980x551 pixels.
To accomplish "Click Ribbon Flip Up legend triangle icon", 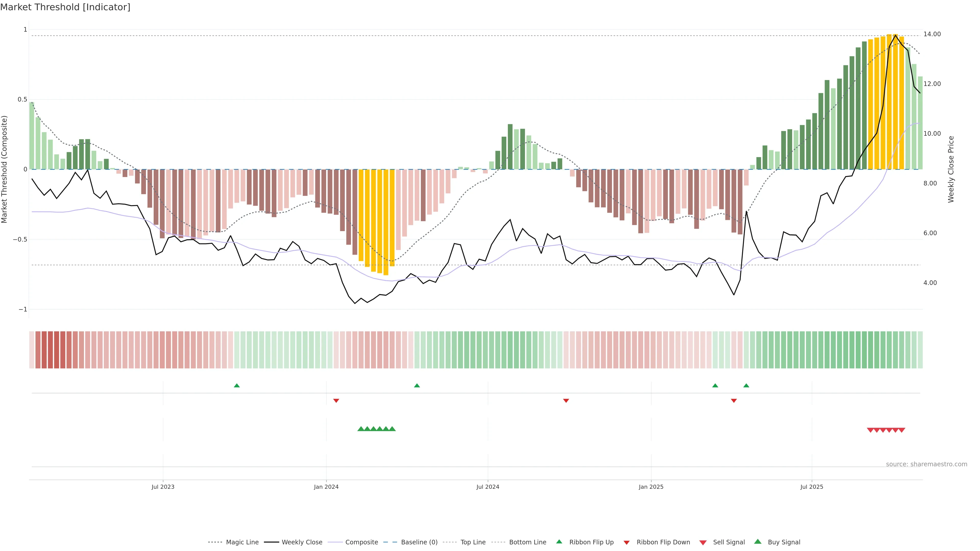I will coord(559,542).
